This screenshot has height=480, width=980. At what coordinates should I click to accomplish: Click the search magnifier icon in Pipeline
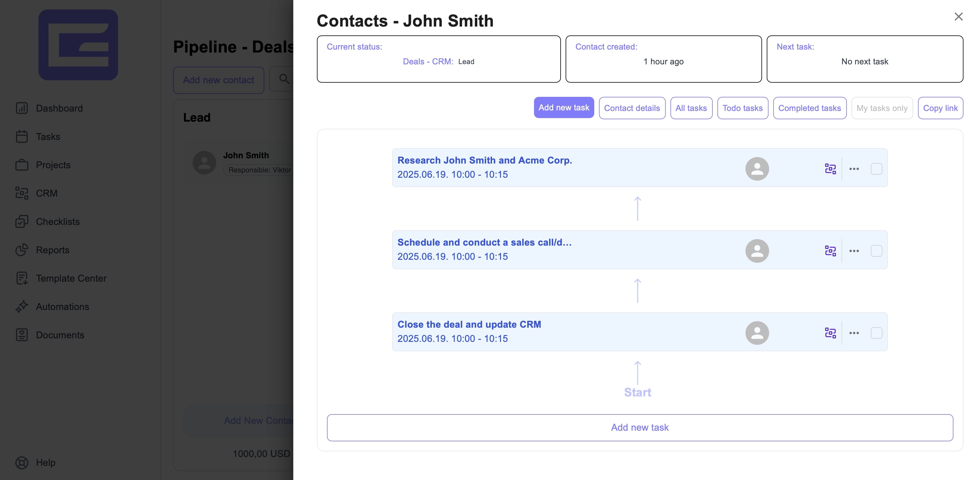pyautogui.click(x=284, y=79)
